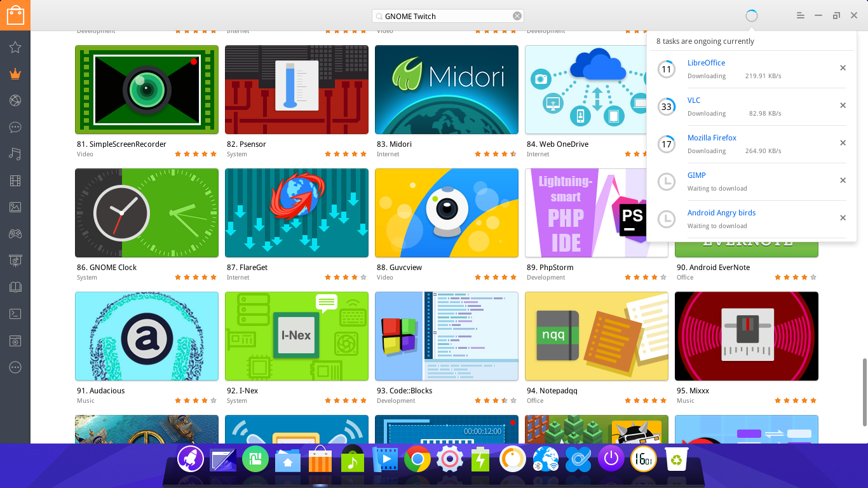The width and height of the screenshot is (868, 488).
Task: Open the Music category note icon
Action: tap(15, 154)
